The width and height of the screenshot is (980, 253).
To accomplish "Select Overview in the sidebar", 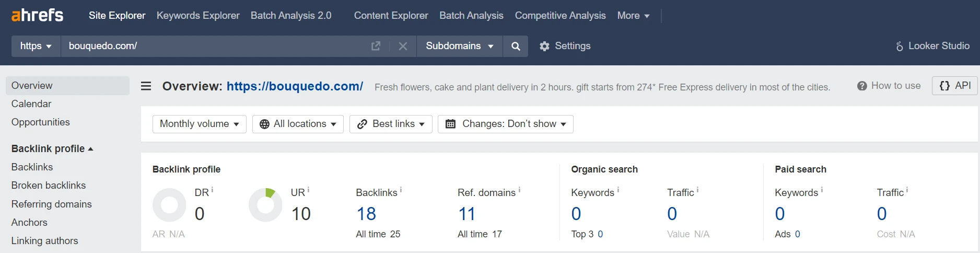I will tap(68, 86).
